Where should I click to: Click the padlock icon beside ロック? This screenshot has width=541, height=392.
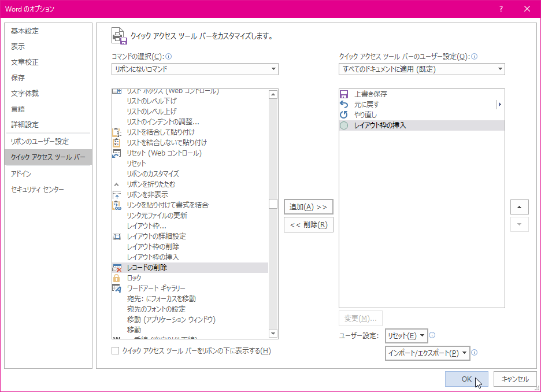point(117,278)
